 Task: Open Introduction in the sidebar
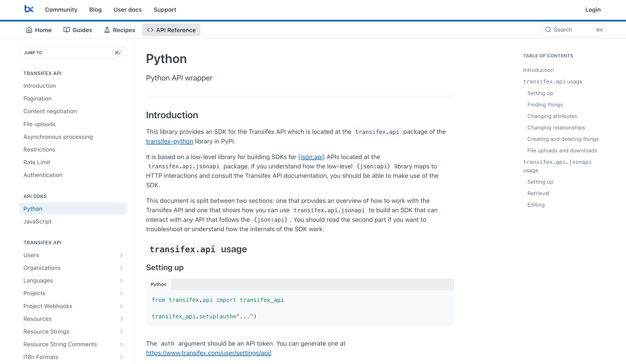(40, 86)
